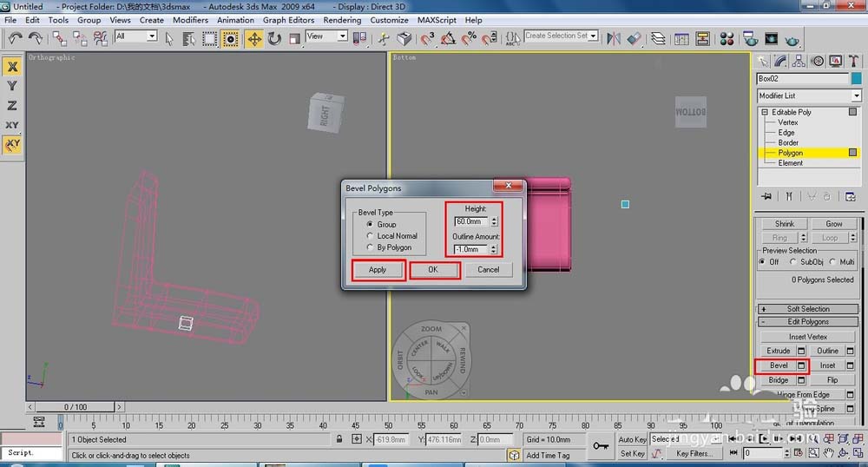This screenshot has height=467, width=868.
Task: Open the Rendering menu
Action: click(x=342, y=20)
